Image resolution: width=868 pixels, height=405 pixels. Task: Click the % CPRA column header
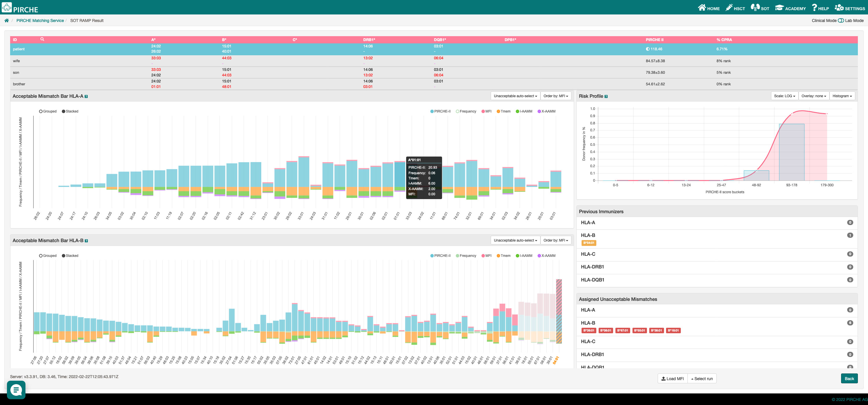(x=724, y=40)
